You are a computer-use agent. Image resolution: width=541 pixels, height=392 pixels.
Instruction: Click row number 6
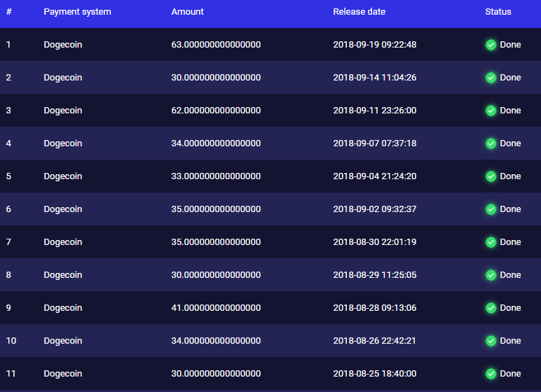click(8, 209)
